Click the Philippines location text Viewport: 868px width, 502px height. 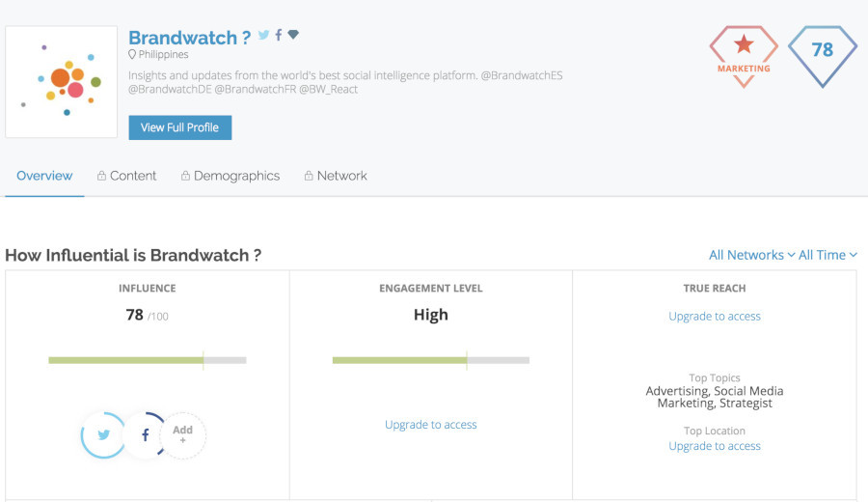[x=163, y=54]
